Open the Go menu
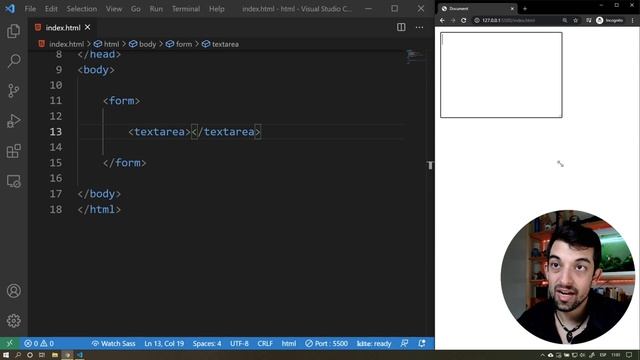Screen dimensions: 640x360 136,9
